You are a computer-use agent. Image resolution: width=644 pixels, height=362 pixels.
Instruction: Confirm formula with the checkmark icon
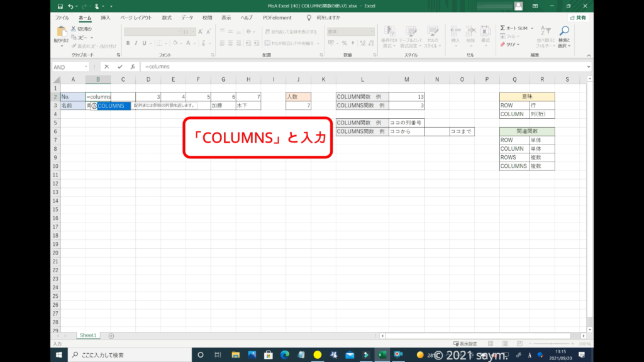click(119, 67)
